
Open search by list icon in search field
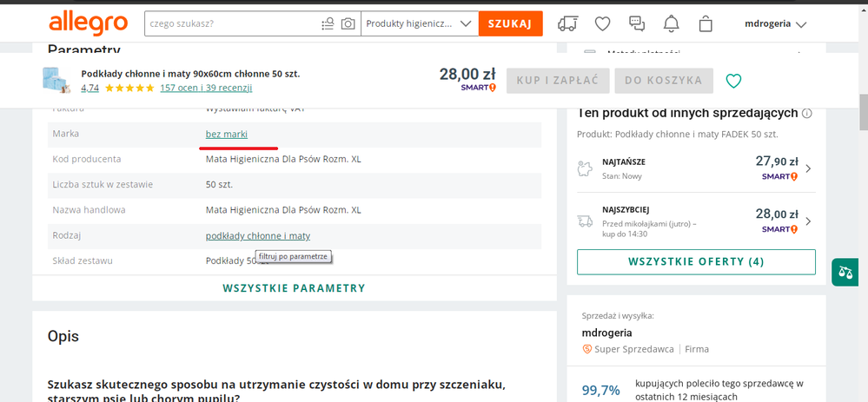coord(328,23)
